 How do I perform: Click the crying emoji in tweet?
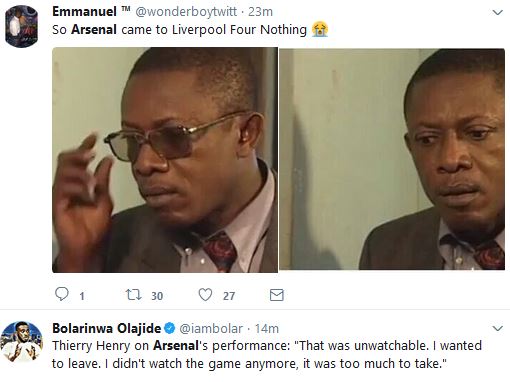pyautogui.click(x=320, y=29)
